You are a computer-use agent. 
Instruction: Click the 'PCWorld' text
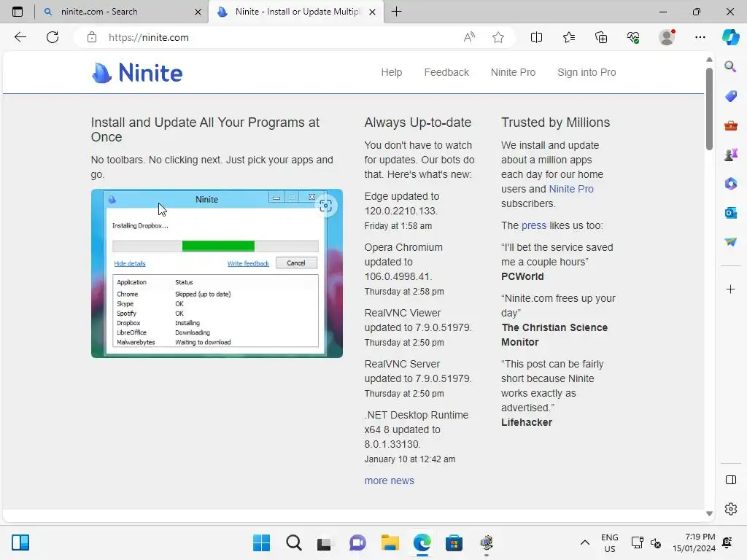pos(522,276)
